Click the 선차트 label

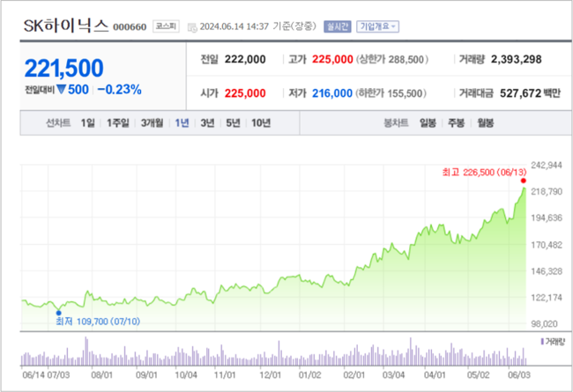click(x=58, y=123)
